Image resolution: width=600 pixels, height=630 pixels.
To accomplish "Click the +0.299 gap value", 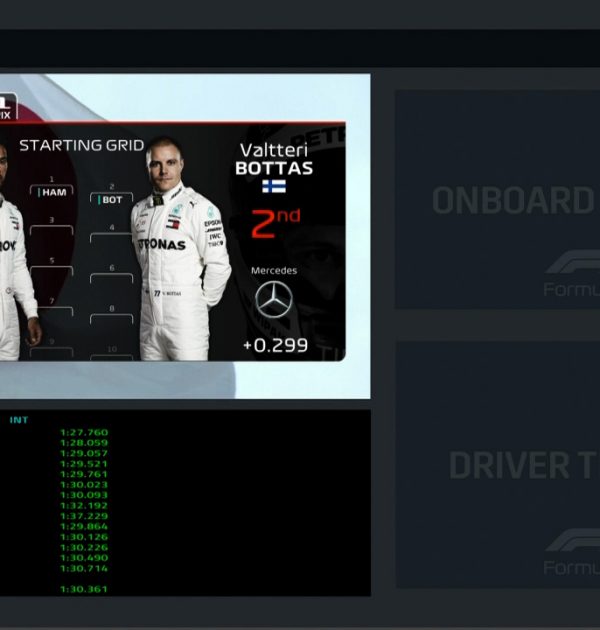I will pos(276,346).
